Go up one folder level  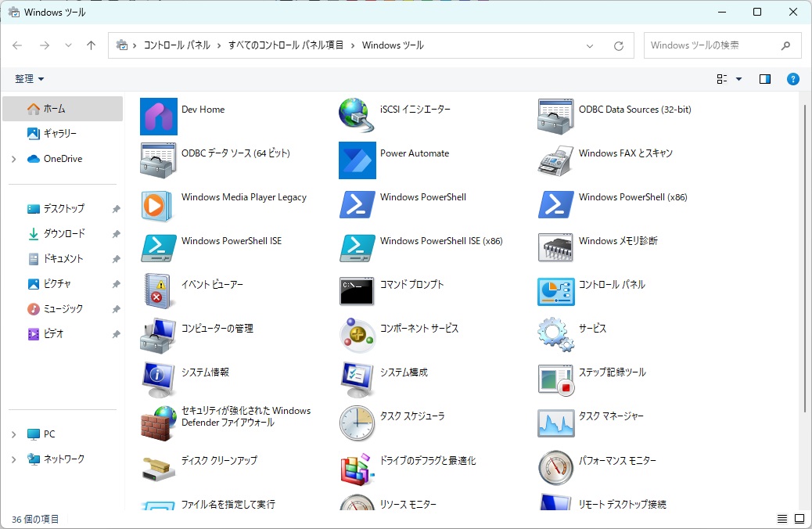92,45
